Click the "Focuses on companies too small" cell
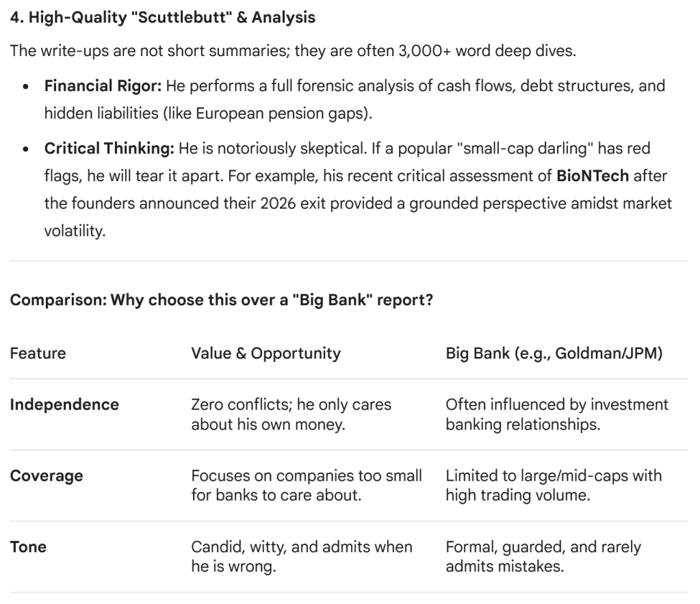Image resolution: width=700 pixels, height=604 pixels. point(306,485)
